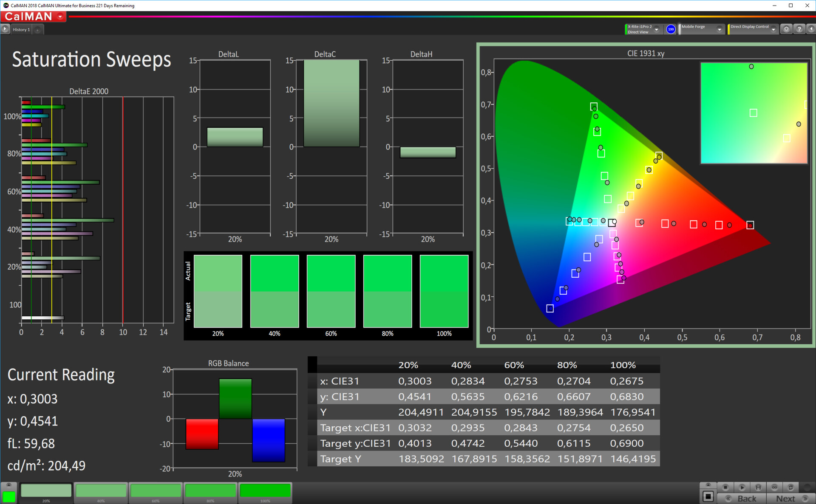Open the help question mark icon
Screen dimensions: 816x504
coord(799,29)
